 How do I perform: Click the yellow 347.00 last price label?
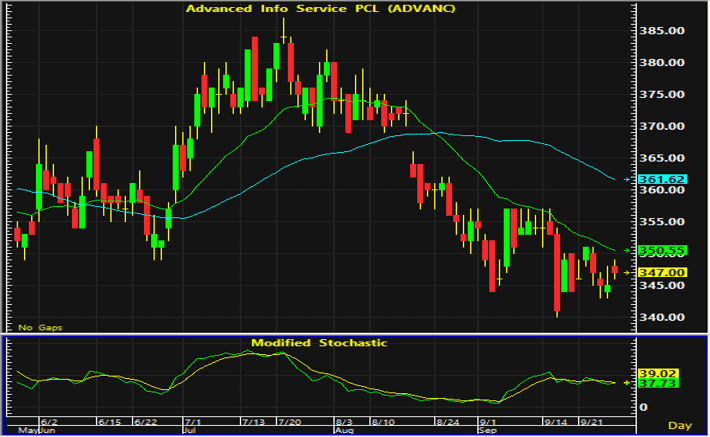(662, 272)
